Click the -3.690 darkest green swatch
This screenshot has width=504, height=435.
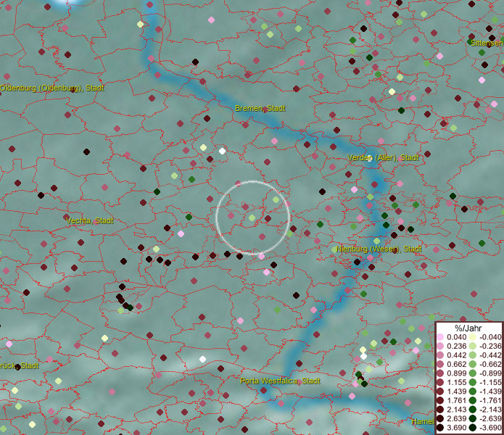[x=473, y=428]
